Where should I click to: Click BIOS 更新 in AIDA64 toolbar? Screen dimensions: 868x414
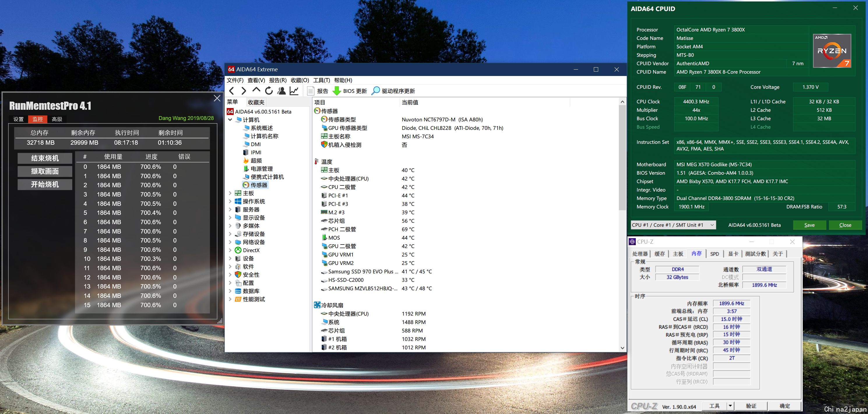point(350,91)
